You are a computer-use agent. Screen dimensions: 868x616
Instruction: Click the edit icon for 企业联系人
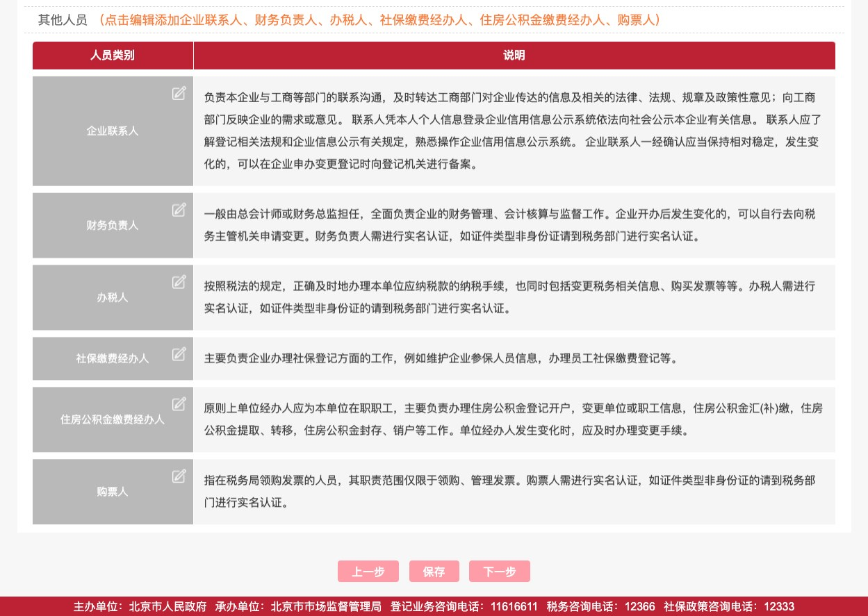(179, 93)
